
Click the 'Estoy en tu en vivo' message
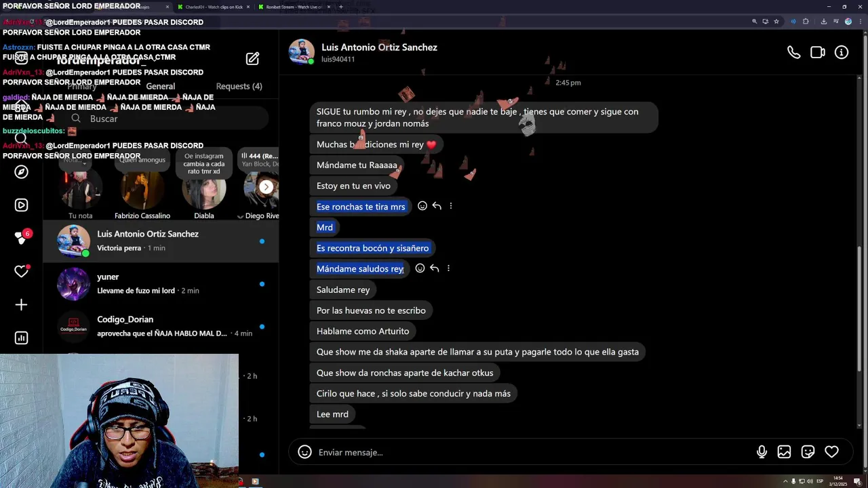coord(353,186)
